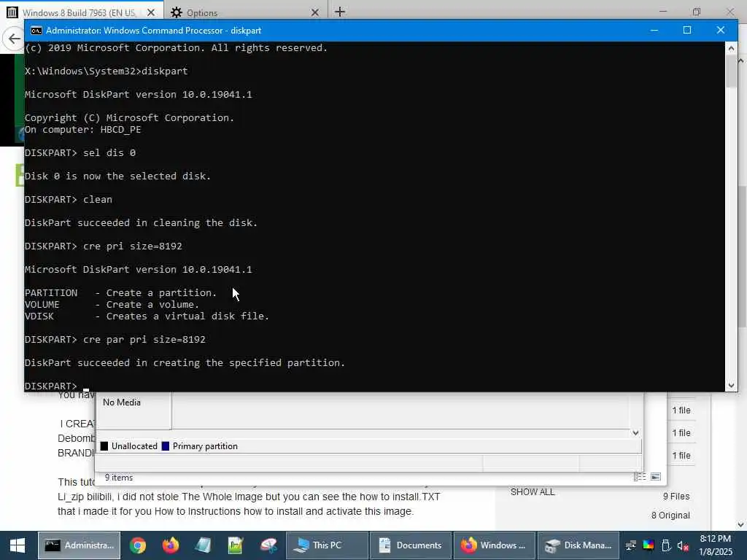
Task: Click 'On computer: HBCD_PE' text line
Action: click(x=83, y=130)
